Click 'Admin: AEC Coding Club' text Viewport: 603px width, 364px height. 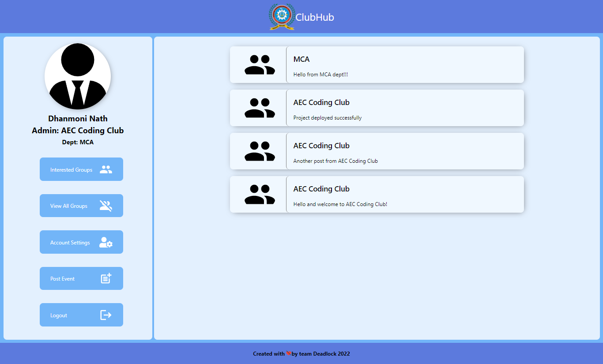point(78,130)
